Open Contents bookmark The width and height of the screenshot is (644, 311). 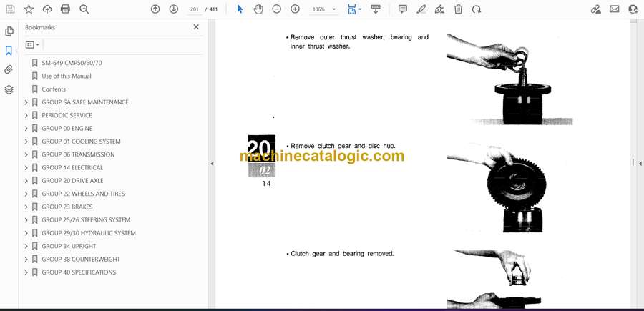point(54,89)
